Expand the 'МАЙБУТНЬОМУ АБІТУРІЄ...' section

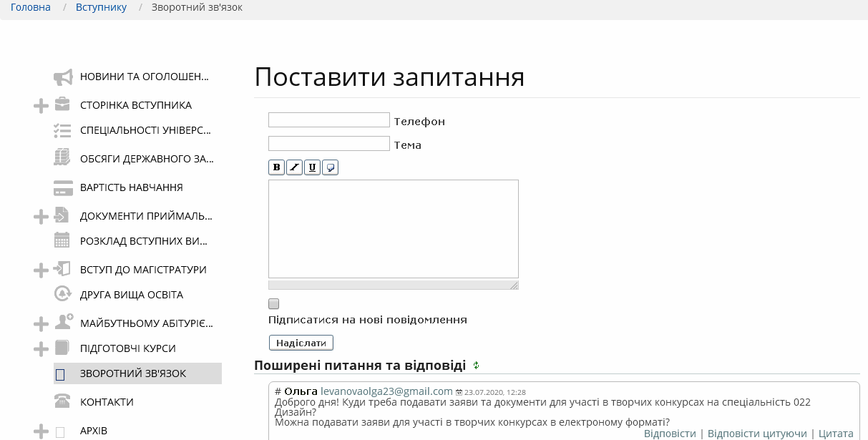click(41, 323)
